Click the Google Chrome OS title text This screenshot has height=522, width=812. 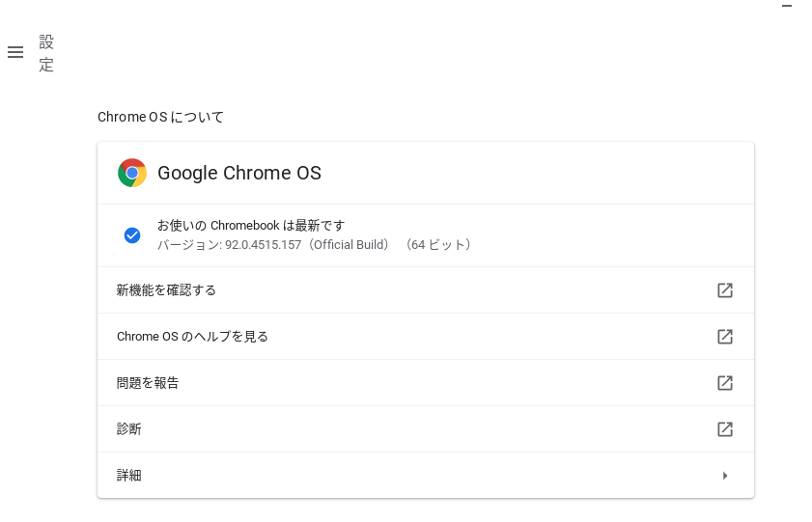(239, 173)
